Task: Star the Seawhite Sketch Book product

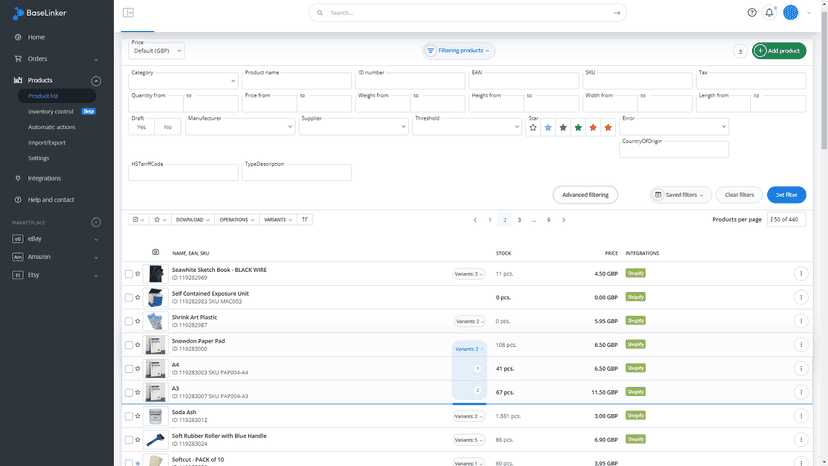Action: 138,274
